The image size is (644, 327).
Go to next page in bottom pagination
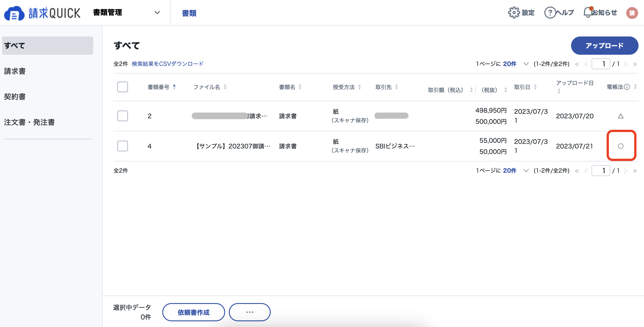point(626,171)
